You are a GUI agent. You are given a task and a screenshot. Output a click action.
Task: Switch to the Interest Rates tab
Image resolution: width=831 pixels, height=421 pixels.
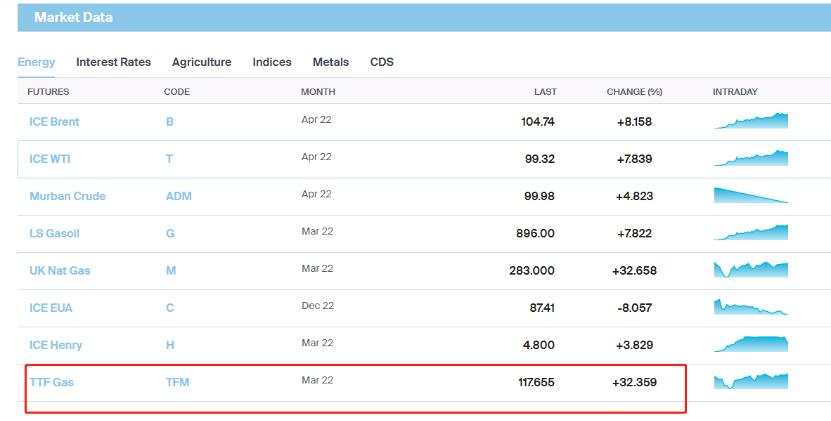(113, 62)
